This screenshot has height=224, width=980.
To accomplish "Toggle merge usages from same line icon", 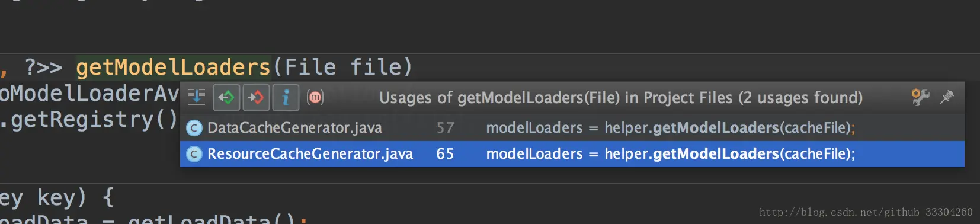I will point(197,97).
